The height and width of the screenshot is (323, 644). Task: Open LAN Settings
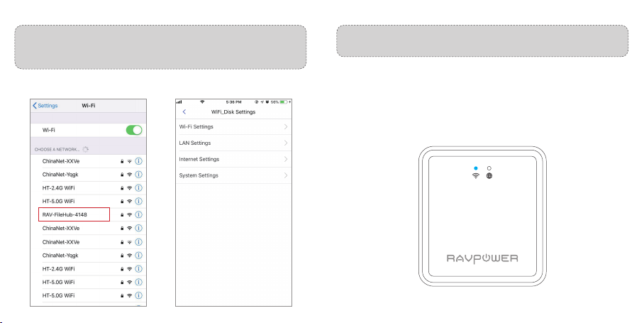[x=233, y=143]
